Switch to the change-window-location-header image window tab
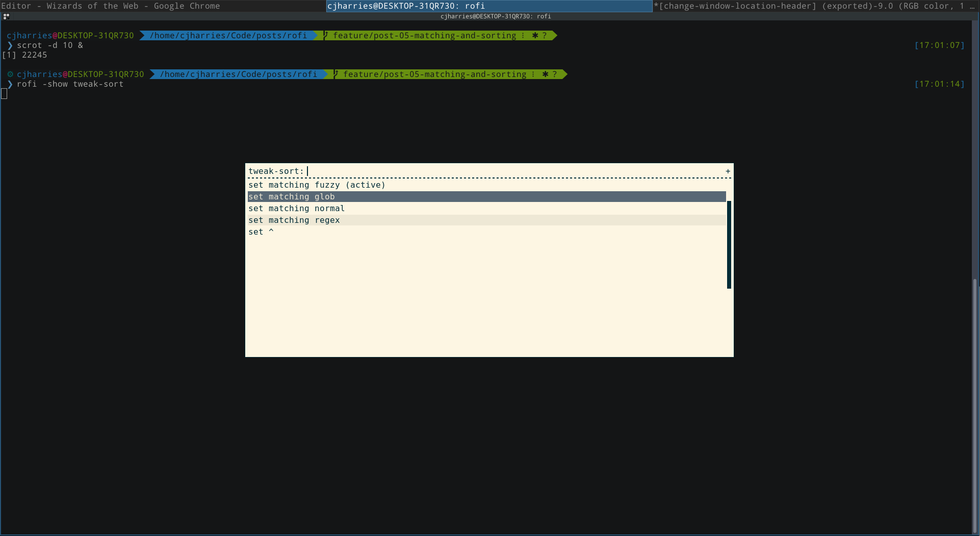 (x=816, y=6)
